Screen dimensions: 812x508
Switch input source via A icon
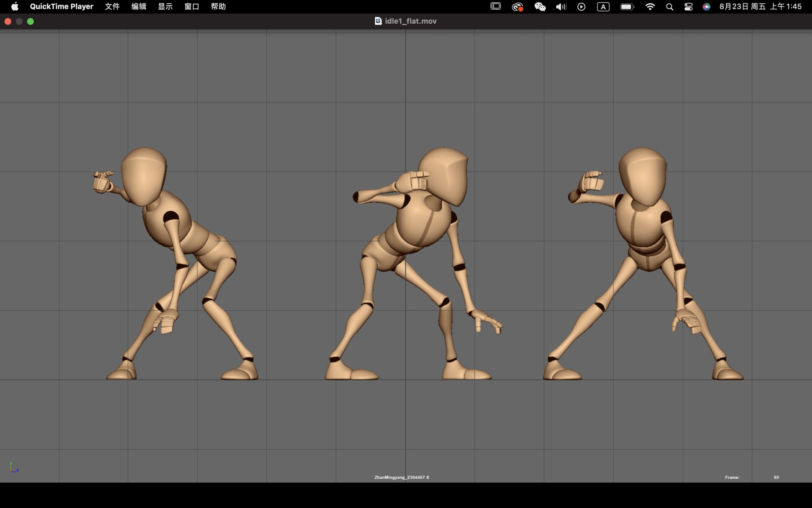(x=603, y=6)
